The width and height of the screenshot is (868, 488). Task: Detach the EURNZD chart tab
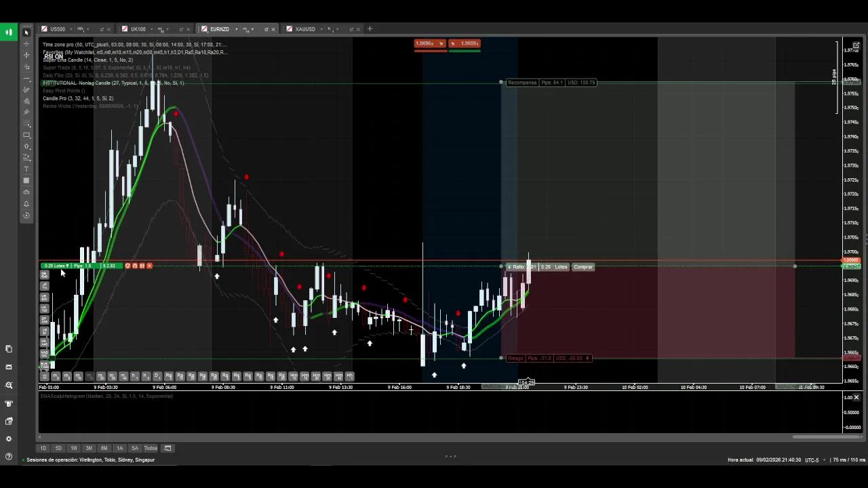266,29
